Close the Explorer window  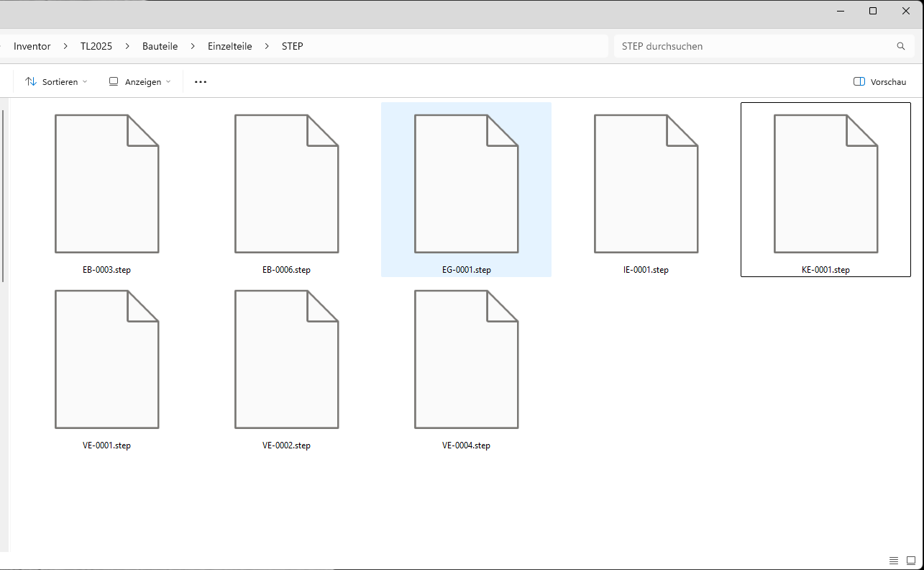coord(906,11)
